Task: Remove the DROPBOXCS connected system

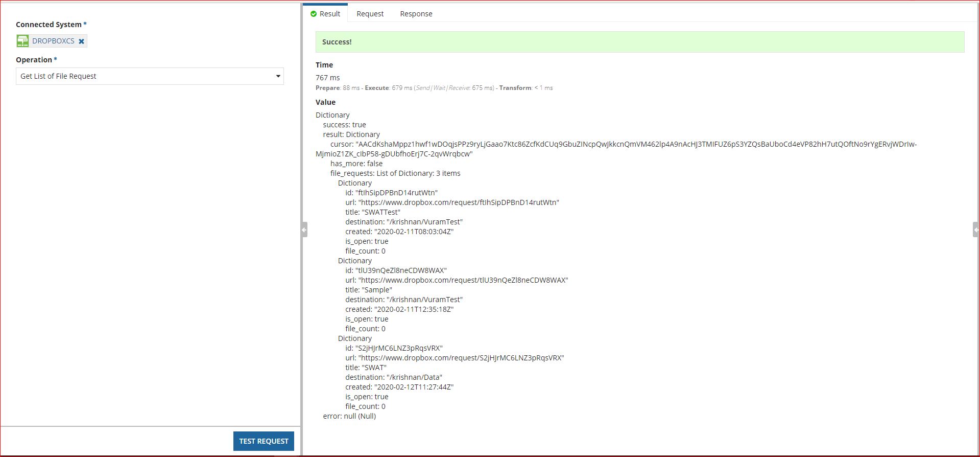Action: point(81,41)
